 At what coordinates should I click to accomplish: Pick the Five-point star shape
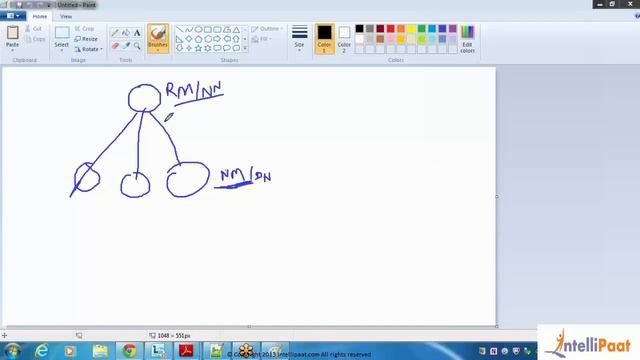(198, 48)
